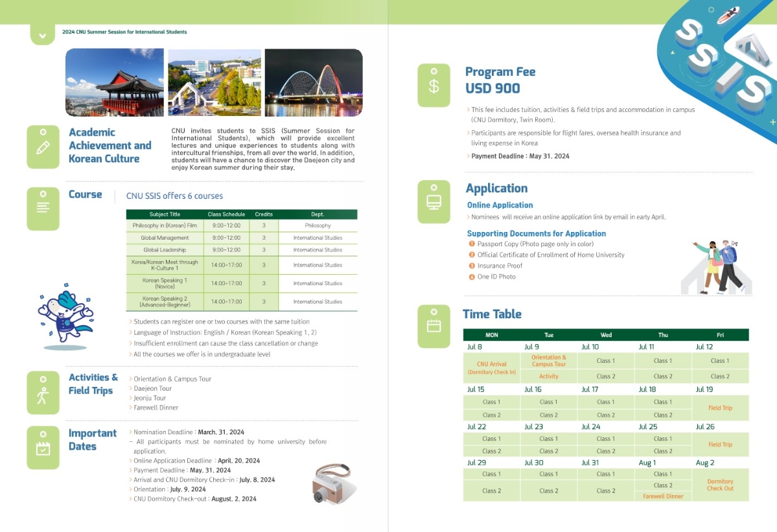Click the campus gate aerial photo
Viewport: 777px width, 532px height.
(215, 82)
